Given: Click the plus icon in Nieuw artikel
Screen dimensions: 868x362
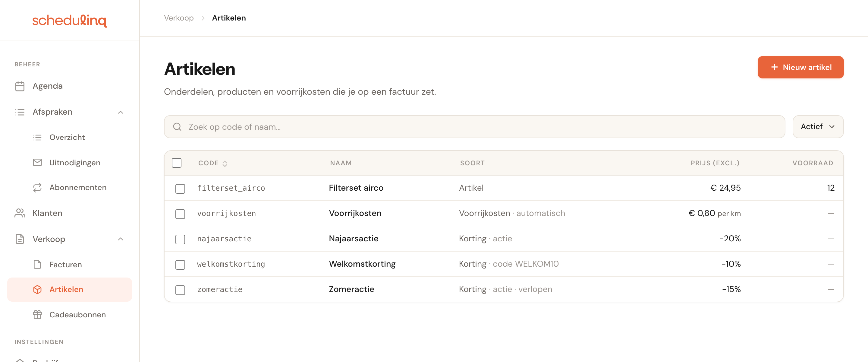Looking at the screenshot, I should coord(774,68).
